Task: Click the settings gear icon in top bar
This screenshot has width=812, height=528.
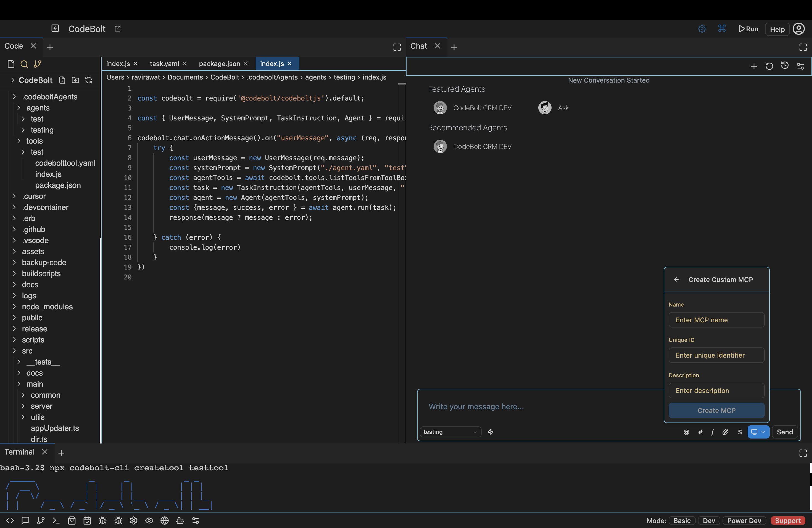Action: coord(702,29)
